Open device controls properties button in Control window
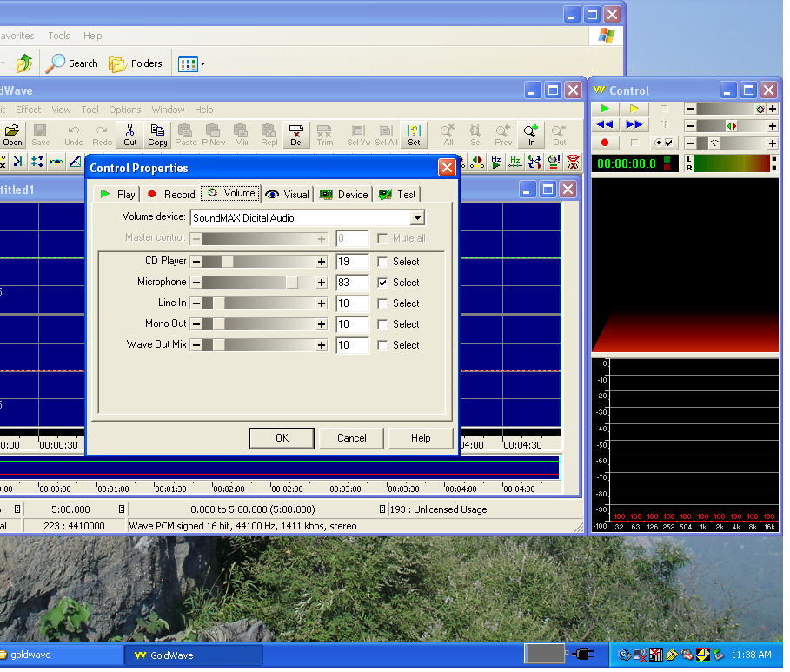This screenshot has width=790, height=672. (x=663, y=143)
